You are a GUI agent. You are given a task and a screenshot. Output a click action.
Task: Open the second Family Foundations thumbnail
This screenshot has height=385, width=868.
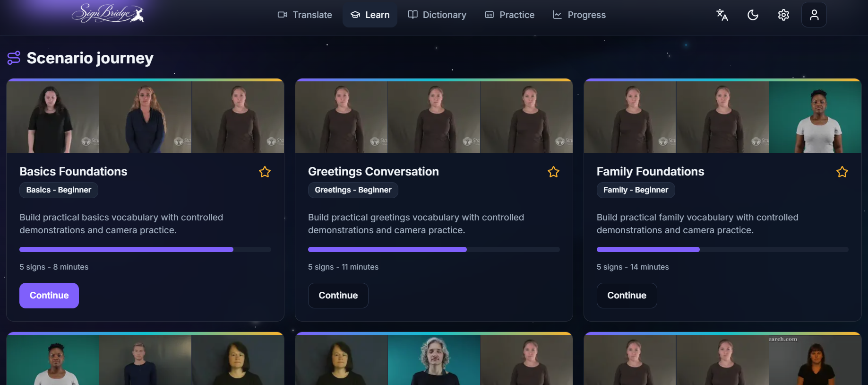coord(723,117)
